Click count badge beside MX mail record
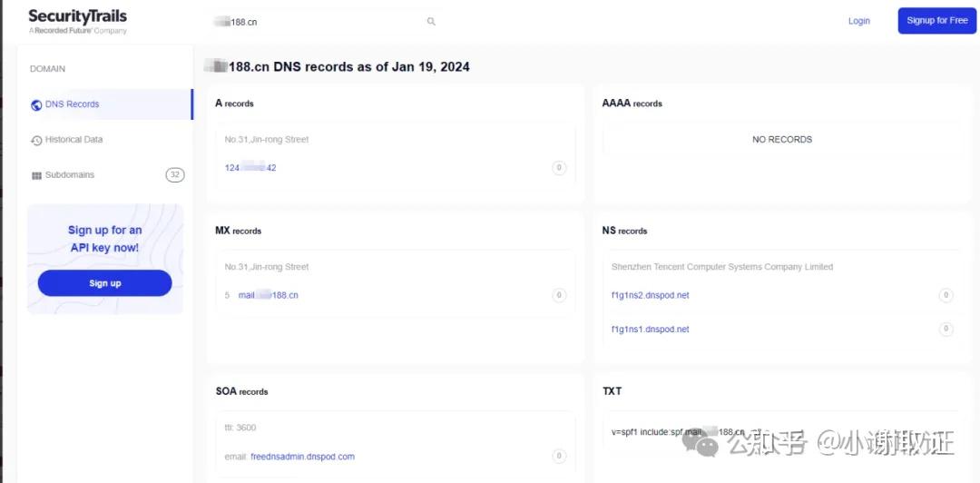Viewport: 980px width, 483px height. 559,295
